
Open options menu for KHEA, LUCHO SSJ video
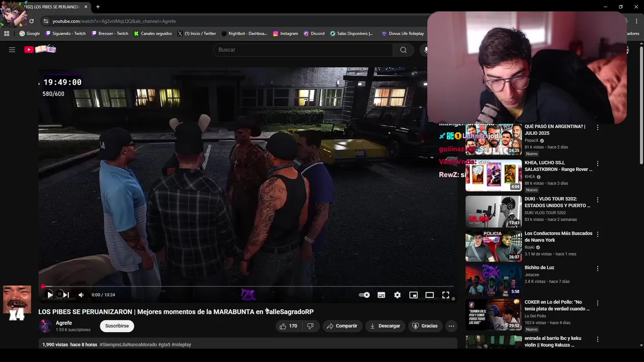[598, 164]
